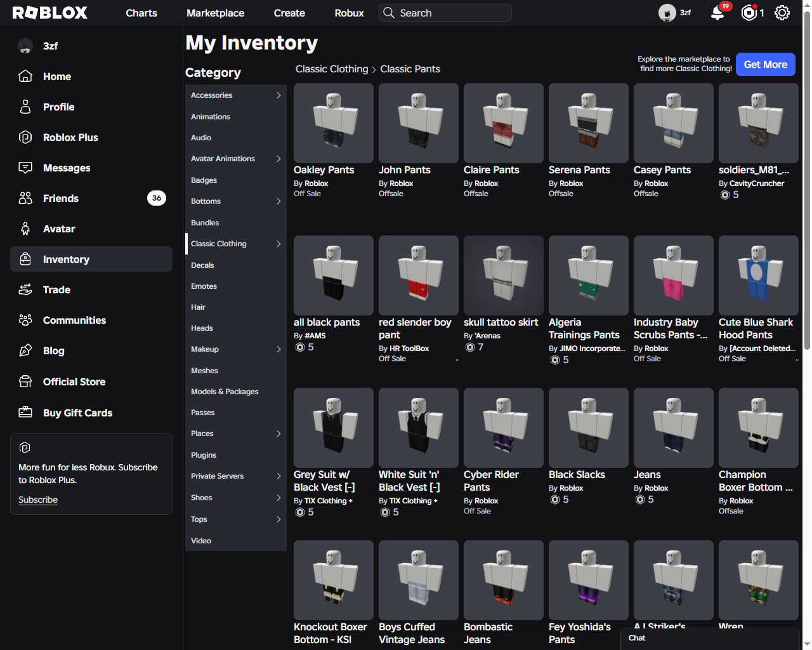
Task: Click the Inventory backpack icon
Action: [x=25, y=259]
